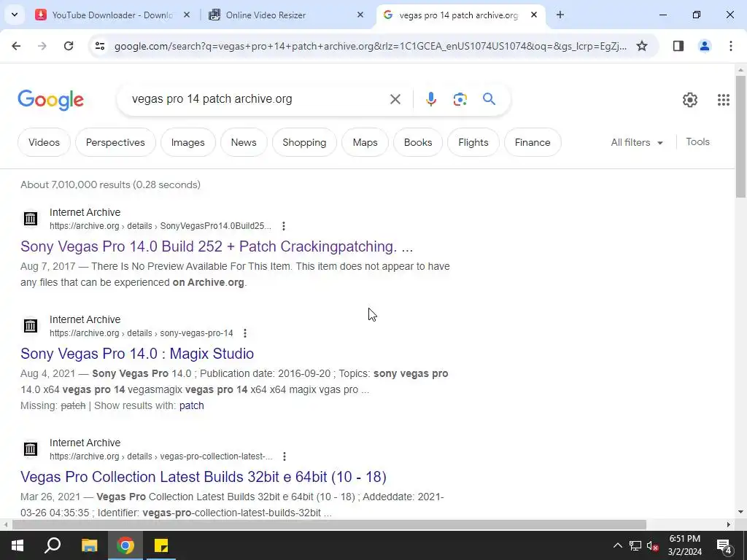The height and width of the screenshot is (560, 747).
Task: Open more options for sony-vegas-pro-14 result
Action: pyautogui.click(x=245, y=332)
